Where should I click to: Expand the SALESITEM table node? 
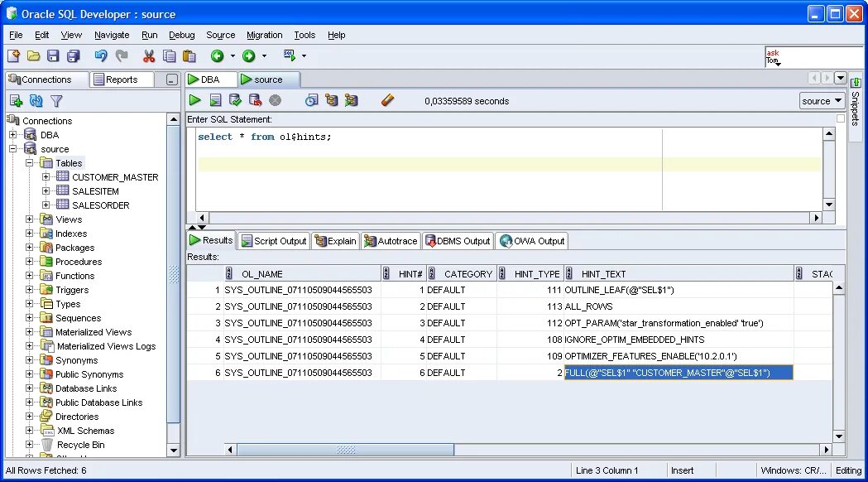pyautogui.click(x=46, y=191)
